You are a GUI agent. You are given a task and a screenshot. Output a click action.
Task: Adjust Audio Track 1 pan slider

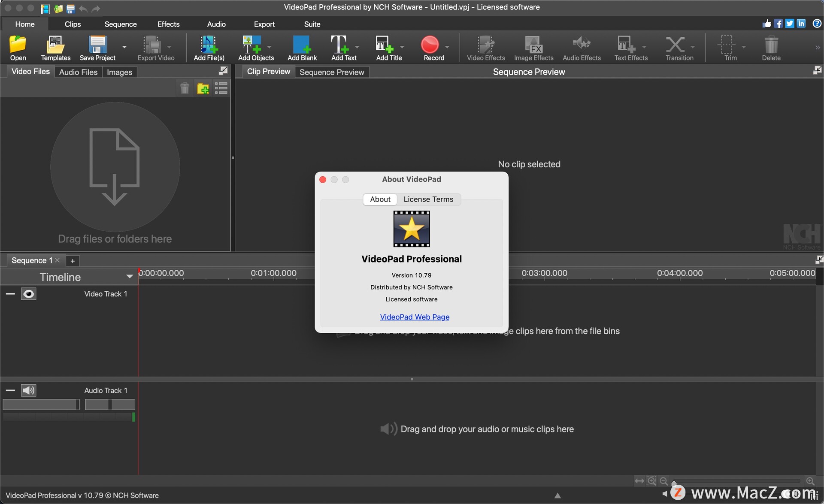point(110,404)
